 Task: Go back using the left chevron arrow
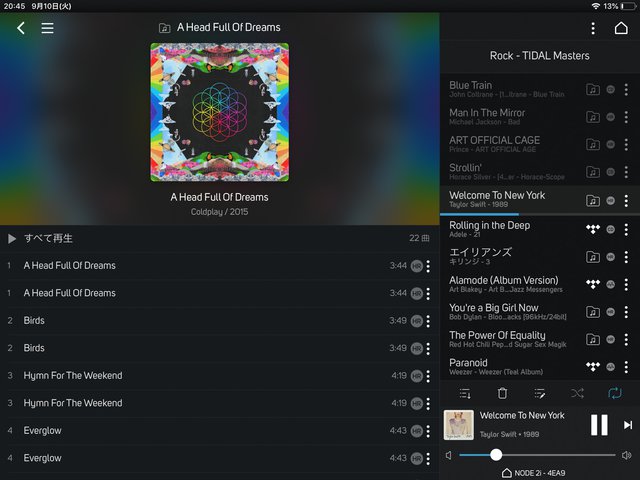[x=21, y=28]
